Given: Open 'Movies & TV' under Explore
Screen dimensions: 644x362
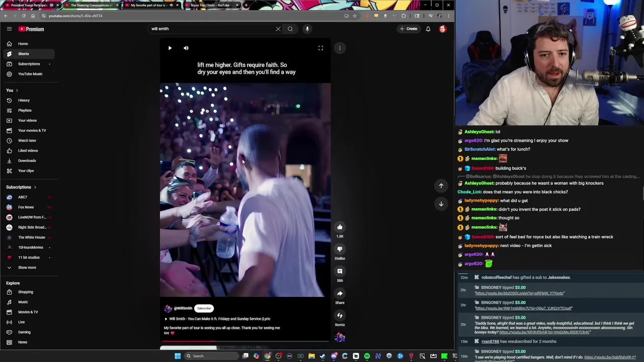Looking at the screenshot, I should tap(29, 312).
